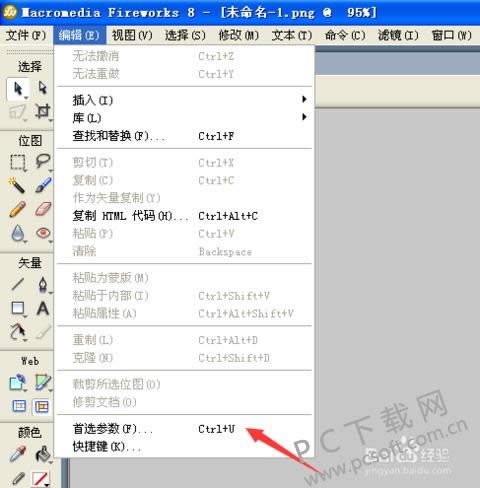
Task: Select the Pointer tool
Action: click(x=18, y=89)
